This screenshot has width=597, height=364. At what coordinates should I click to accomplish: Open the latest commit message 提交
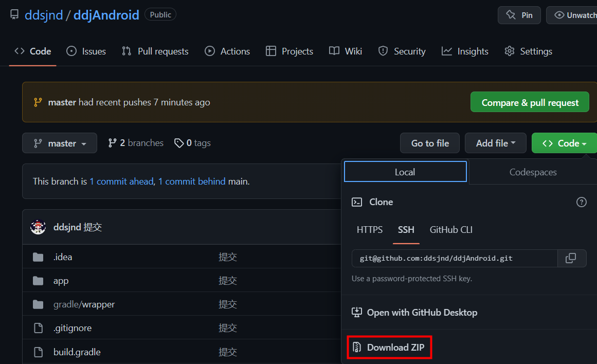point(93,227)
